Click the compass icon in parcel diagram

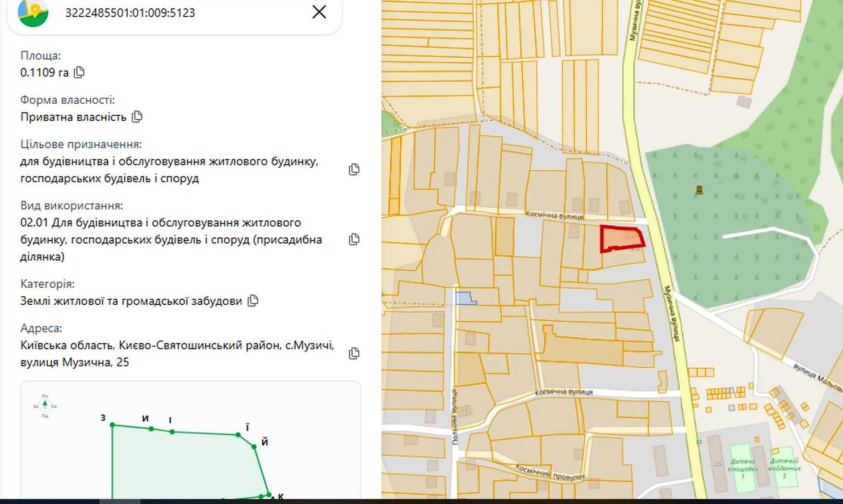(x=45, y=406)
